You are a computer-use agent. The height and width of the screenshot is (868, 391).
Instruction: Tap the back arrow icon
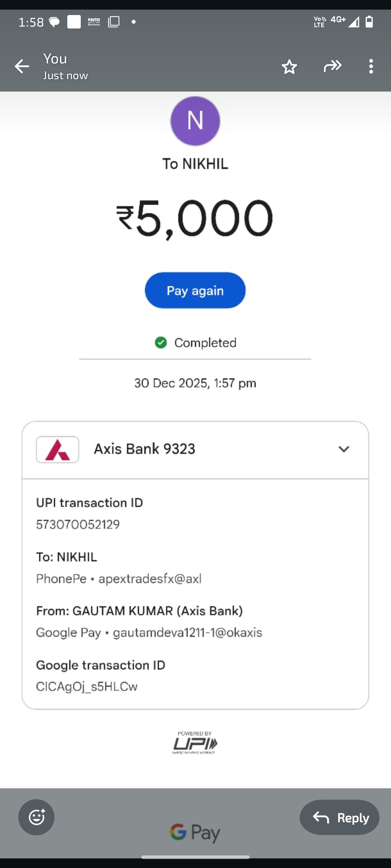pyautogui.click(x=22, y=66)
